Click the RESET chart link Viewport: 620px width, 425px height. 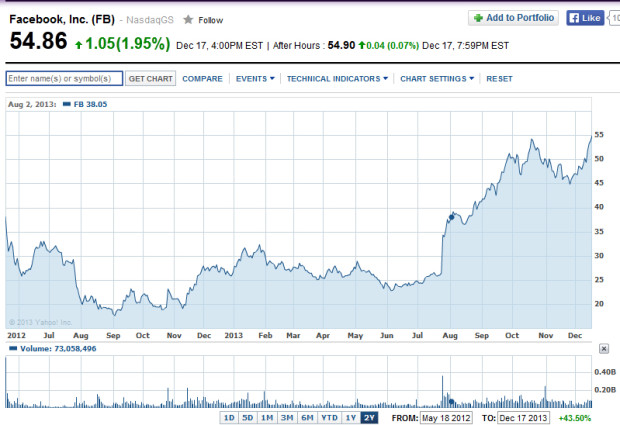pos(499,79)
